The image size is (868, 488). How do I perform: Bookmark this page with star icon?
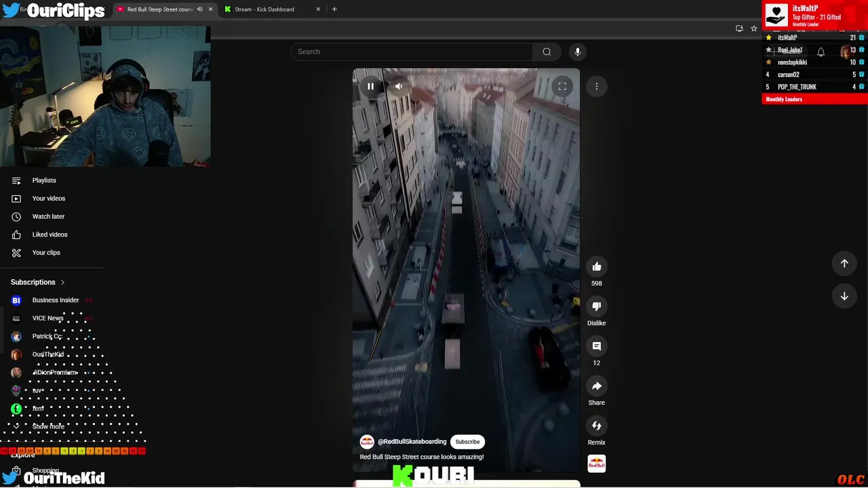(753, 28)
